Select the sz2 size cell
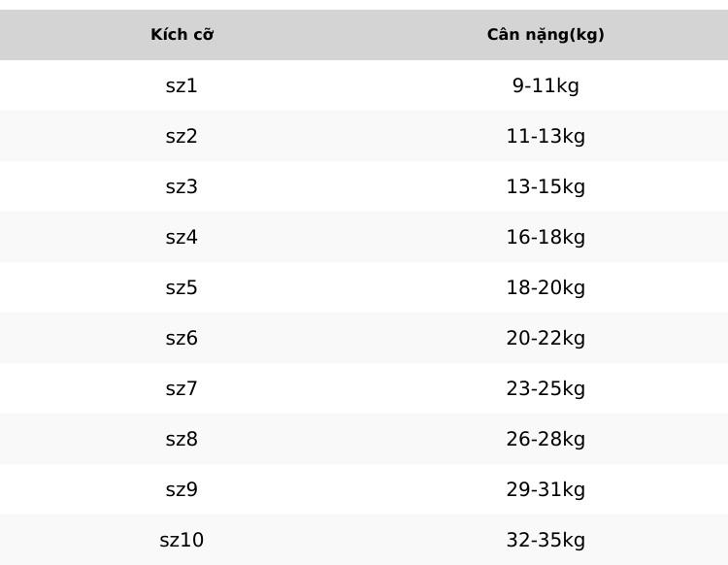Screen dimensions: 728x565 182,137
